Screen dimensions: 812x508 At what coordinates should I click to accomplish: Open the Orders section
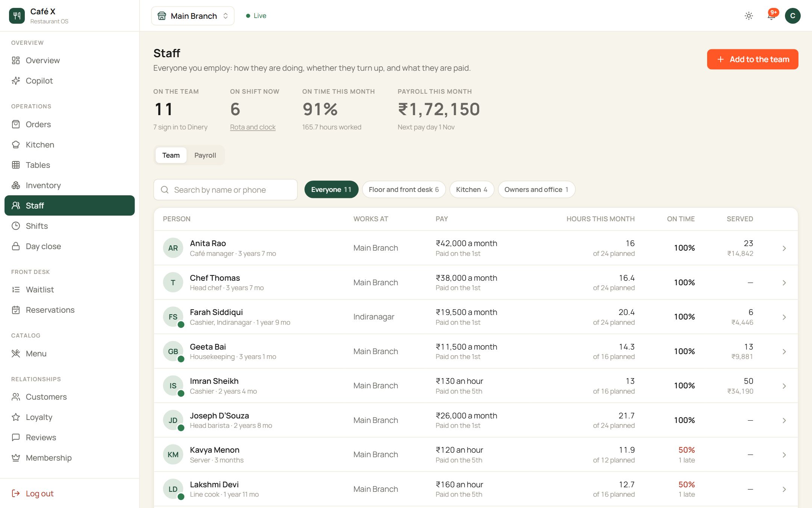(70, 125)
